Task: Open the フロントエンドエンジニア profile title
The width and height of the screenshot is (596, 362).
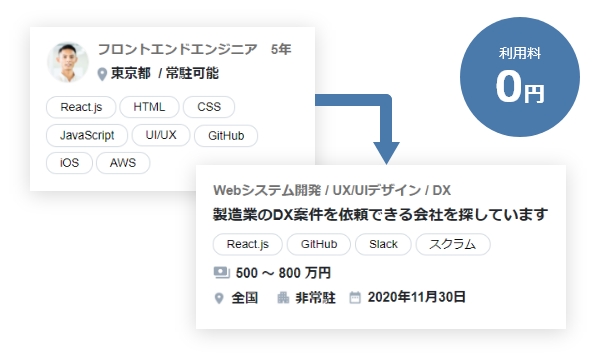Action: coord(178,49)
